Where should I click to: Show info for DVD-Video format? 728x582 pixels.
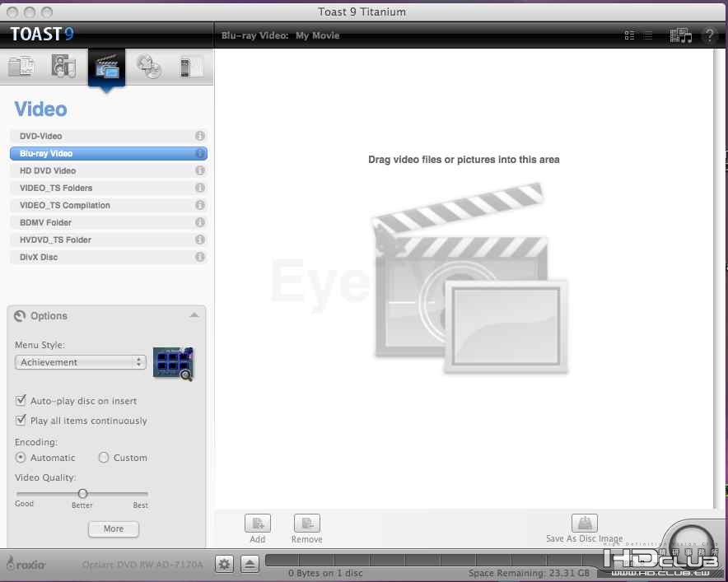click(200, 136)
